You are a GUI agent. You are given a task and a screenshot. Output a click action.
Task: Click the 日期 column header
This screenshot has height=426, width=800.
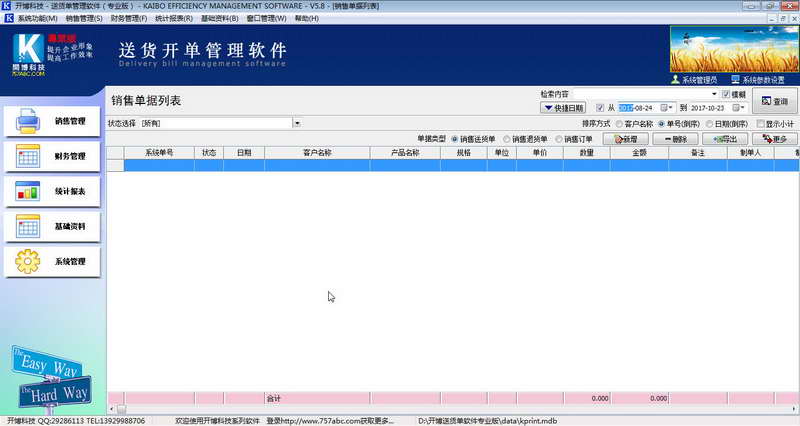(244, 153)
